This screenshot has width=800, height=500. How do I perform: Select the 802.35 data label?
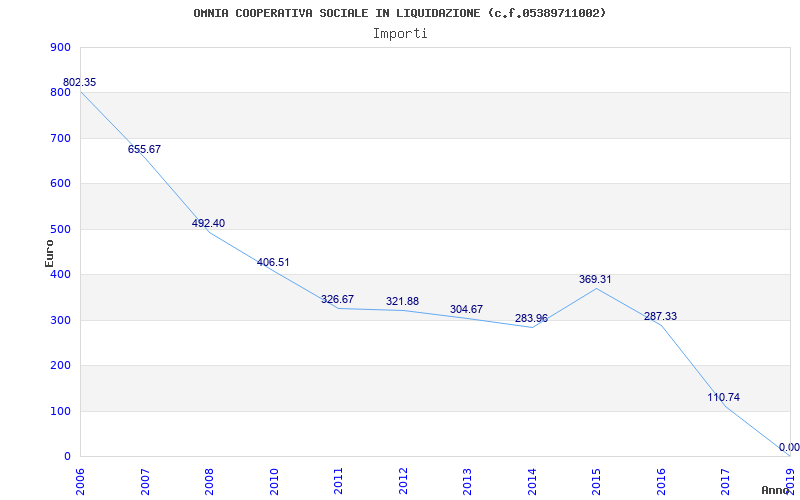(x=80, y=82)
